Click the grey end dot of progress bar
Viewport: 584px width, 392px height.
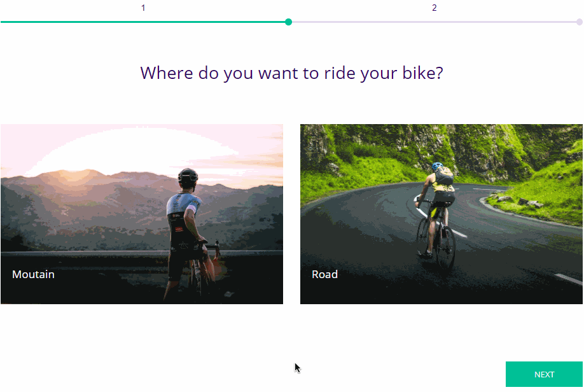tap(579, 22)
